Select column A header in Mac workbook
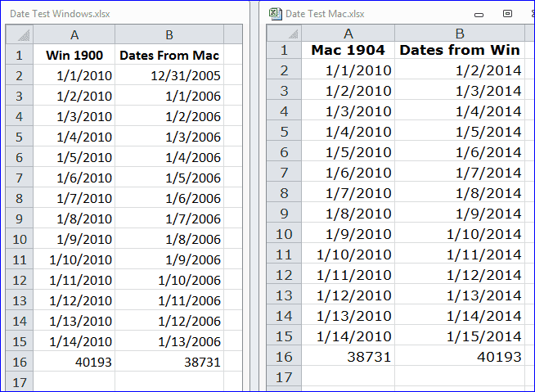Screen dimensions: 535x392 click(348, 34)
